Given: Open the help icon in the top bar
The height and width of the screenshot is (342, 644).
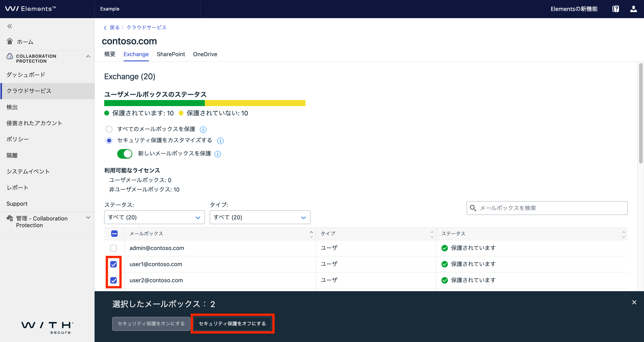Looking at the screenshot, I should click(x=616, y=9).
